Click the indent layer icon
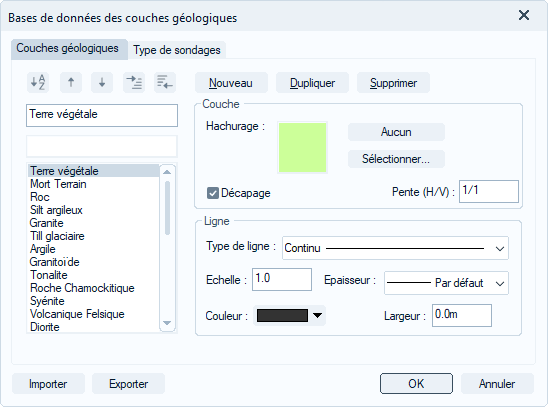Image resolution: width=548 pixels, height=407 pixels. (x=134, y=83)
